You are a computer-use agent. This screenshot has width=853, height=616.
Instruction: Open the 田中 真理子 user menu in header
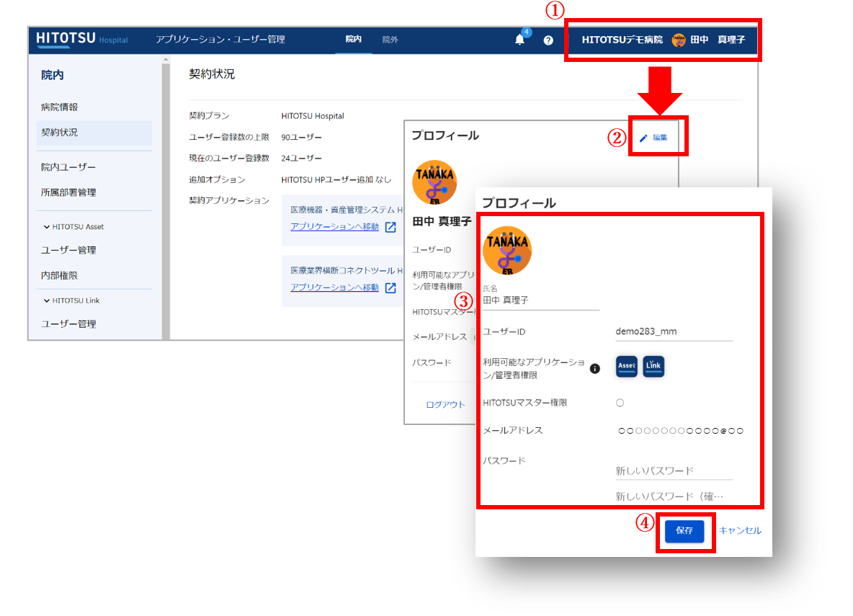click(x=709, y=40)
